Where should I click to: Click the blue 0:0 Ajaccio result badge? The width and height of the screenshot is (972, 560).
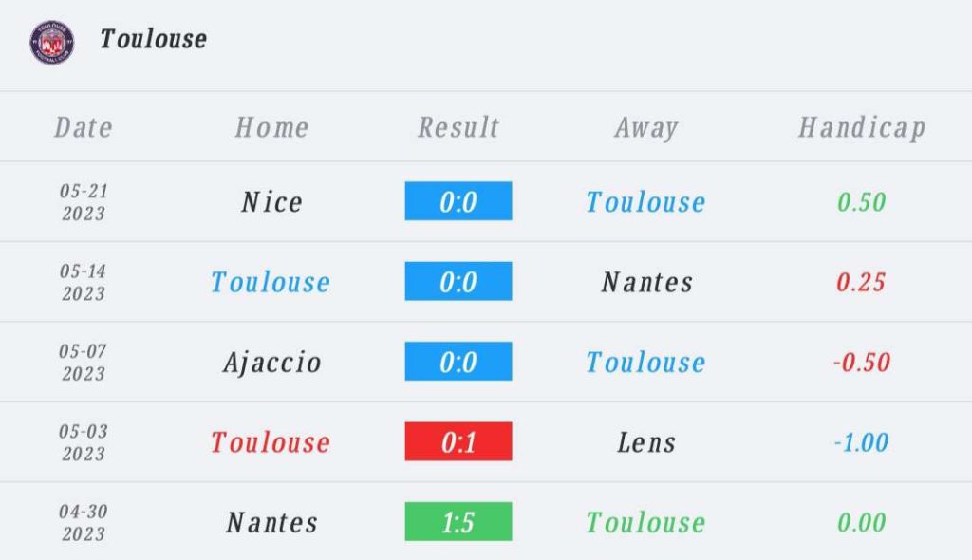[458, 362]
